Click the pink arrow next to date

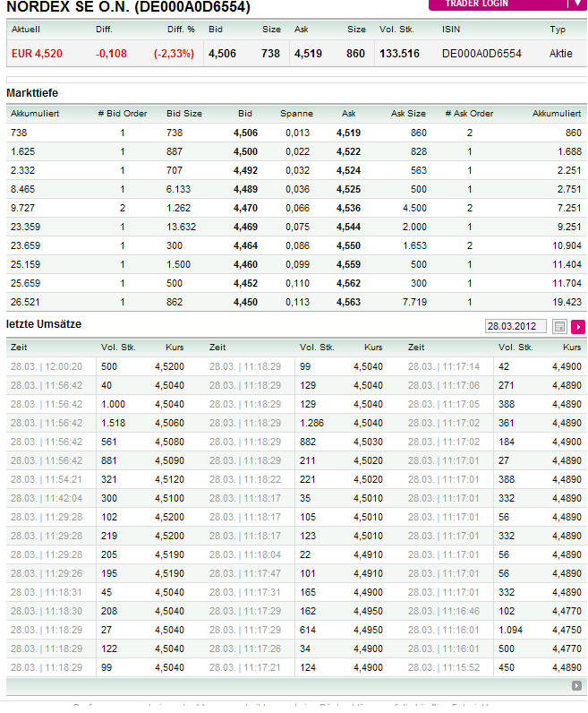click(578, 327)
